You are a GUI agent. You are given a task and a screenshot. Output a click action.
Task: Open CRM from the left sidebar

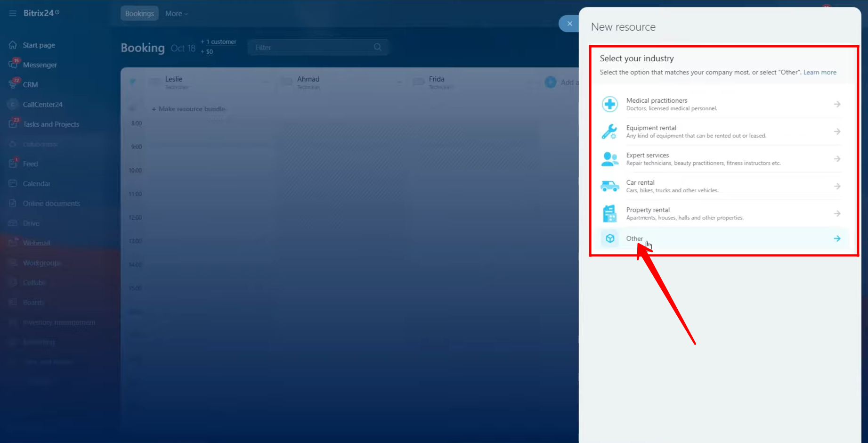(30, 85)
